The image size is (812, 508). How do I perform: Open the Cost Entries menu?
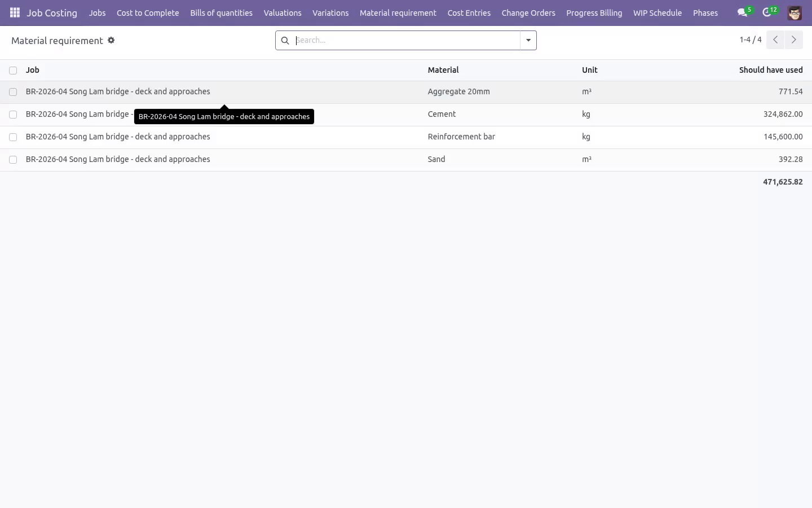(x=469, y=13)
